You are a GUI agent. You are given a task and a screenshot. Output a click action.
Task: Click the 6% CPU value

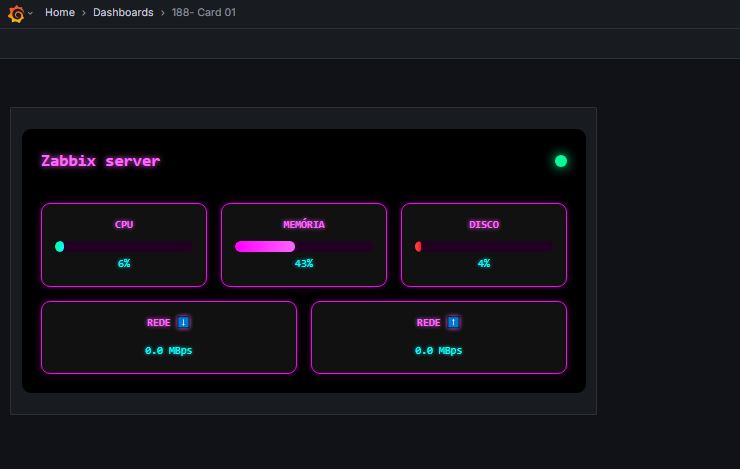point(124,263)
